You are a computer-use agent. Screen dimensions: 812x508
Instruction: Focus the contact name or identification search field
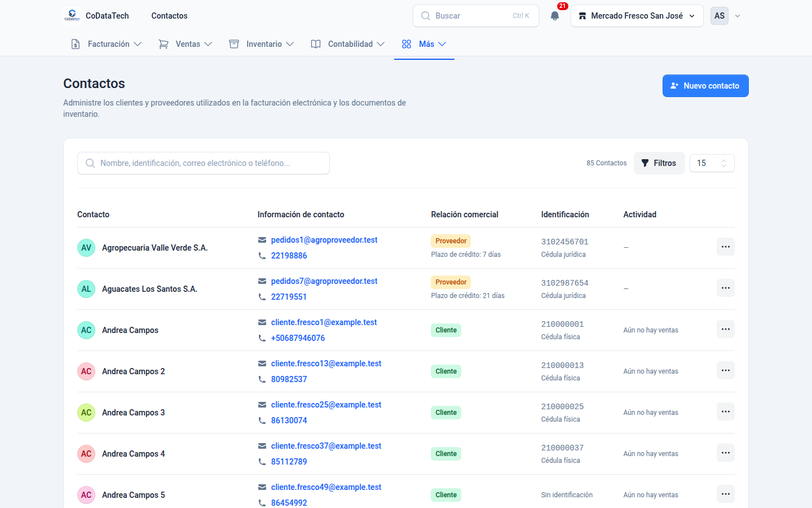coord(204,163)
